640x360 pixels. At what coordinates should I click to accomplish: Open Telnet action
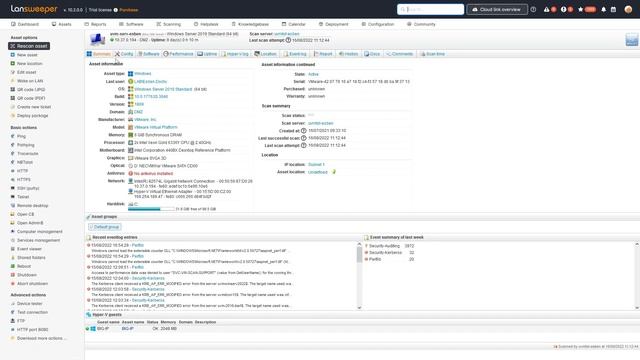23,197
